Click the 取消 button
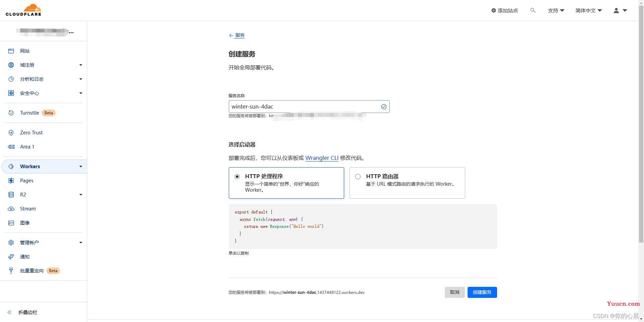 point(454,292)
